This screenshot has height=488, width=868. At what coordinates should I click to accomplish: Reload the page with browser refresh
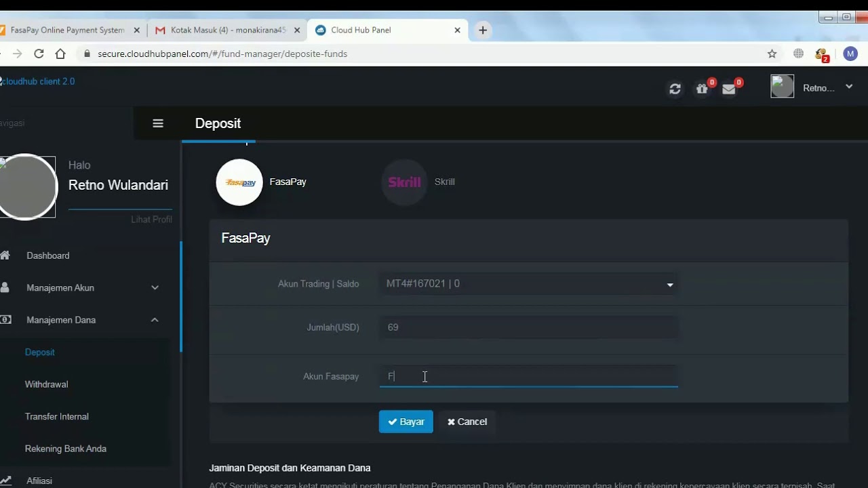click(39, 54)
